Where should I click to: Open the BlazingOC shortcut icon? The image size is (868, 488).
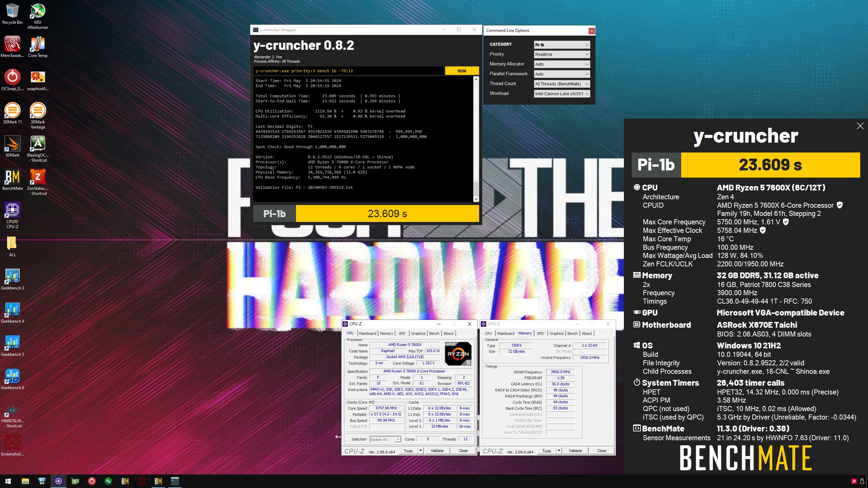click(x=38, y=149)
